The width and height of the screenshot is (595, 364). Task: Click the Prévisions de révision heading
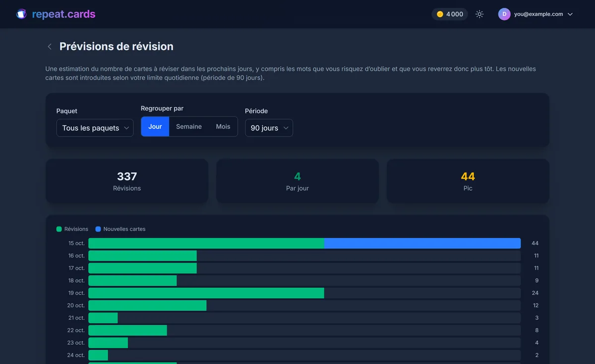117,47
